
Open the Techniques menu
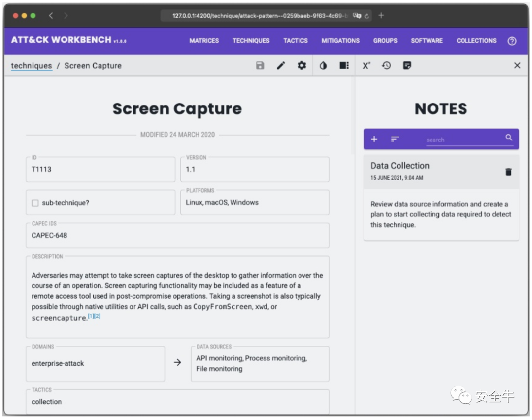click(251, 41)
